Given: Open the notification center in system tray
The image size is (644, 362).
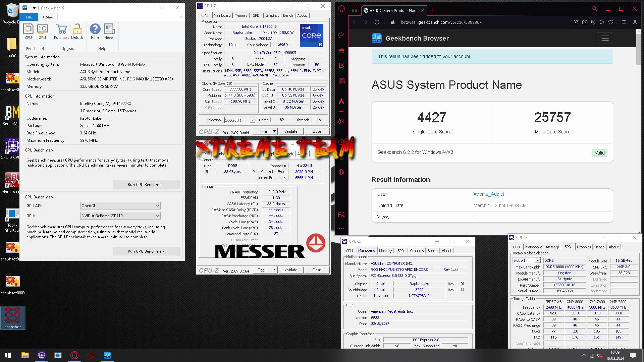Looking at the screenshot, I should (633, 355).
